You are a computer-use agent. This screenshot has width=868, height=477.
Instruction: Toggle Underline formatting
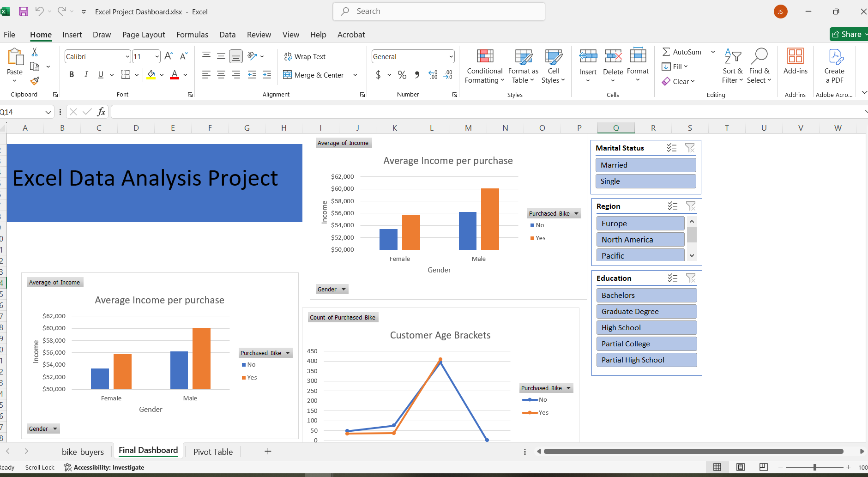[101, 74]
